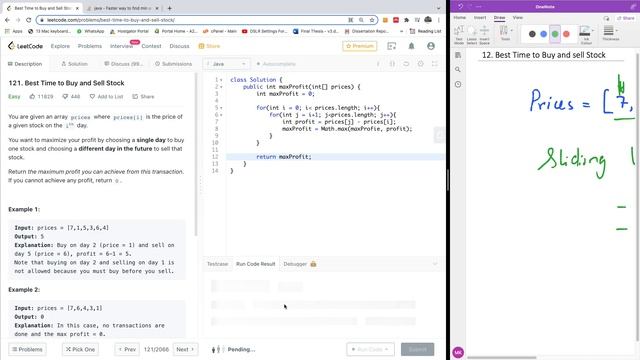Select the red ink pen
640x360 pixels.
[x=566, y=34]
